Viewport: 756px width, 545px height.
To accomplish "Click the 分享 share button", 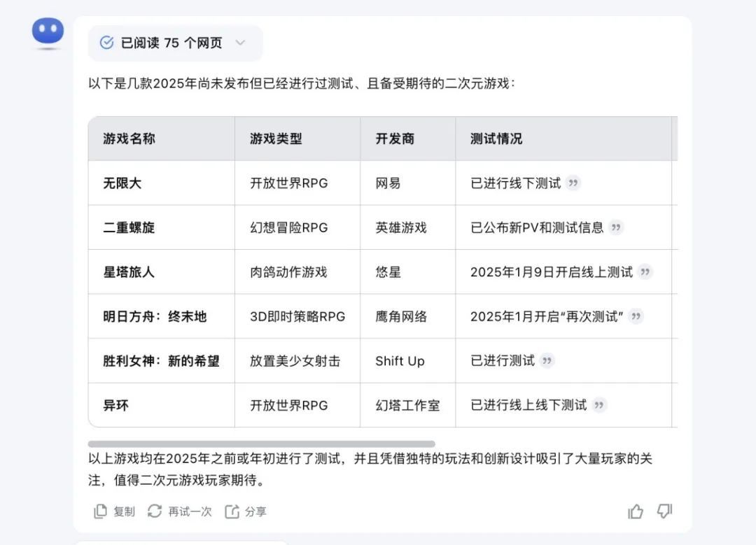I will [x=246, y=511].
